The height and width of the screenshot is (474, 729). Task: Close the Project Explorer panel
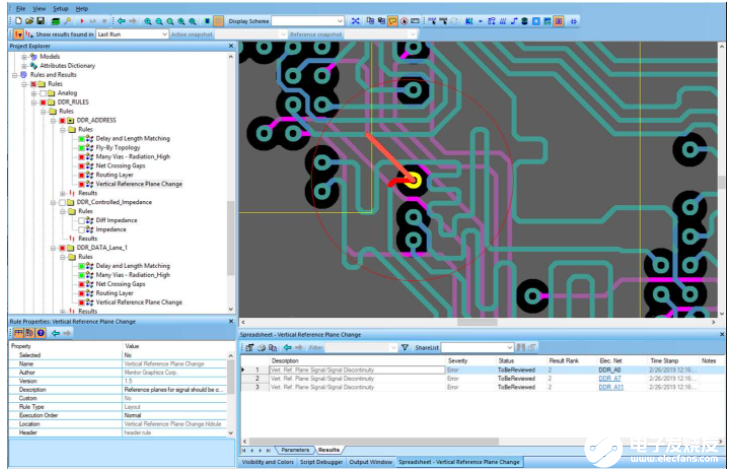click(231, 46)
